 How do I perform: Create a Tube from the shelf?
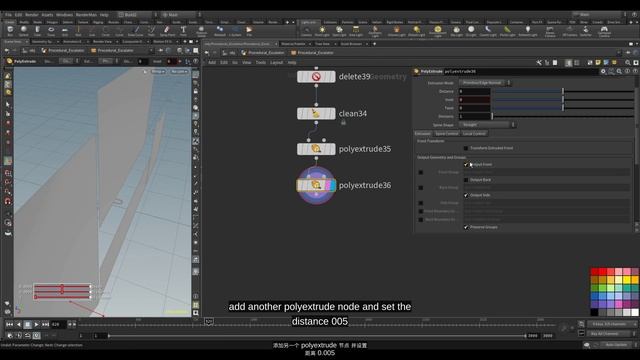[x=37, y=31]
